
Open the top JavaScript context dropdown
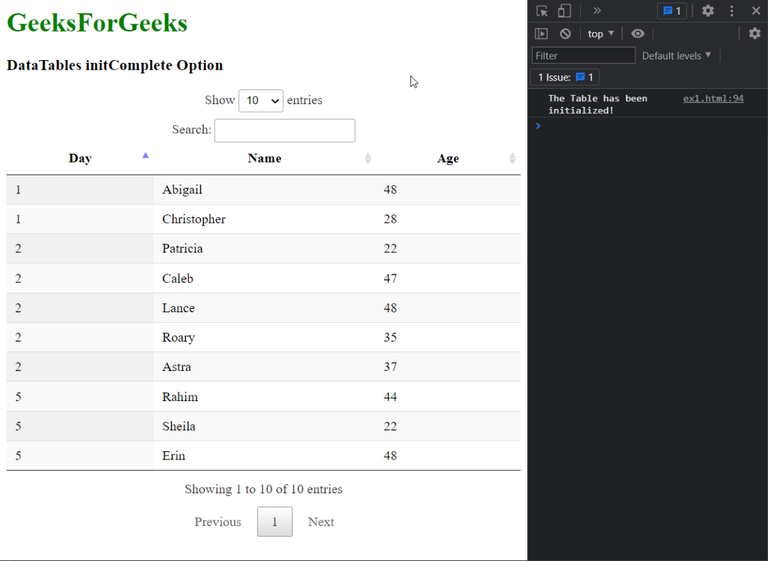tap(601, 34)
